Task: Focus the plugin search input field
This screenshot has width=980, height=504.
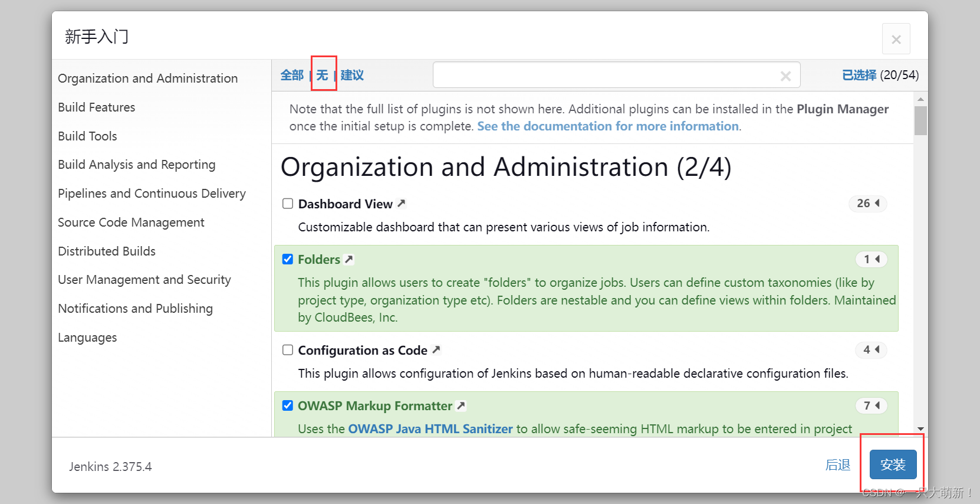Action: pyautogui.click(x=617, y=75)
